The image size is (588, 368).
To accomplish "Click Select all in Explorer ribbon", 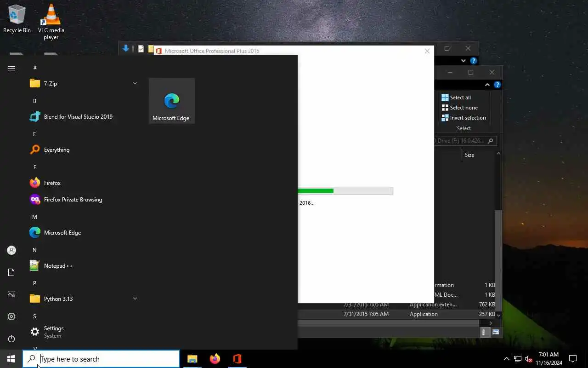I will [x=456, y=98].
